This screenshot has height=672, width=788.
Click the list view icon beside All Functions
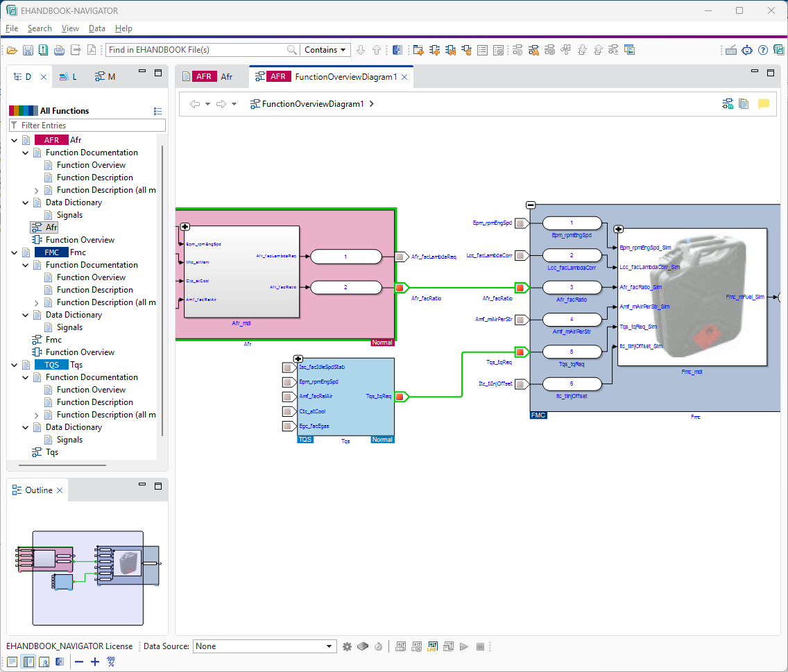(157, 111)
